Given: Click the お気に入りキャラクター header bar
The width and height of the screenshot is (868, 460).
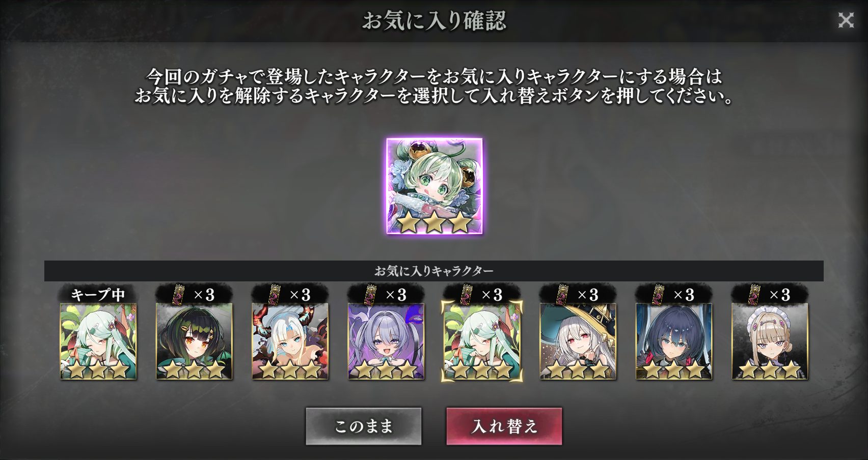Looking at the screenshot, I should coord(434,271).
